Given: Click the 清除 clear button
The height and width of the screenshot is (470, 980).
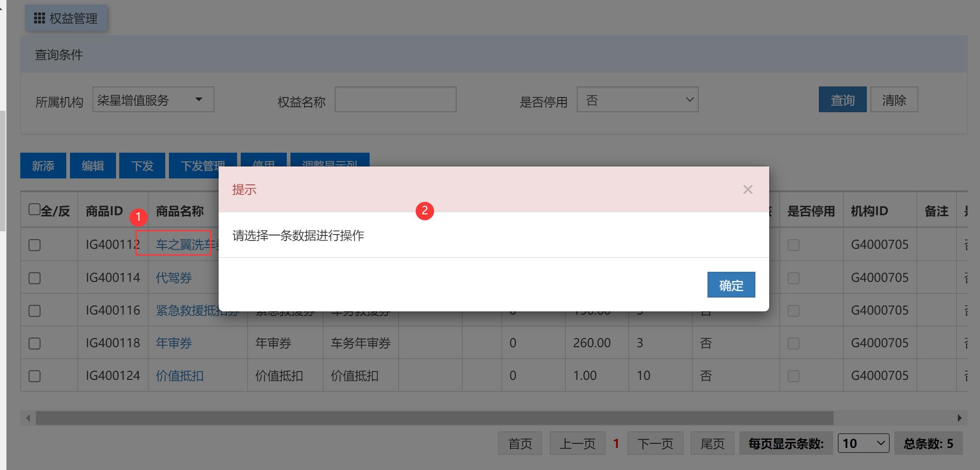Looking at the screenshot, I should (894, 99).
